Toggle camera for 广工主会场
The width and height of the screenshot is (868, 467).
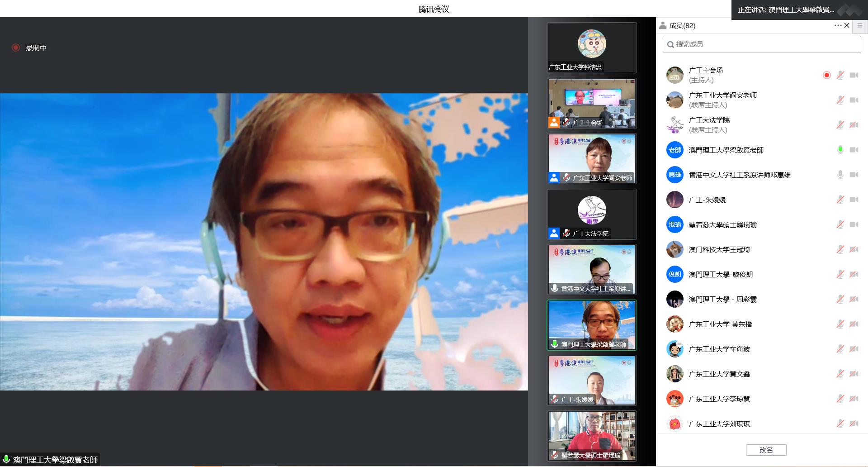coord(854,75)
